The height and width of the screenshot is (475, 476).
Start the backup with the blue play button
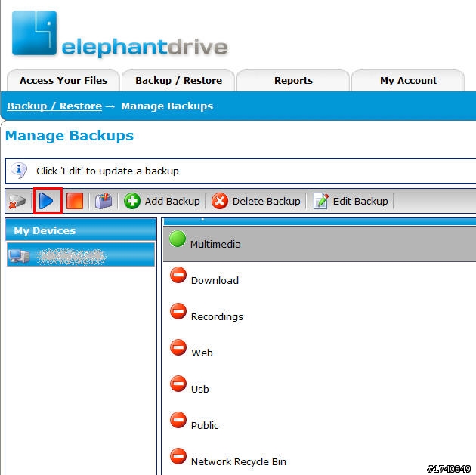pos(46,201)
